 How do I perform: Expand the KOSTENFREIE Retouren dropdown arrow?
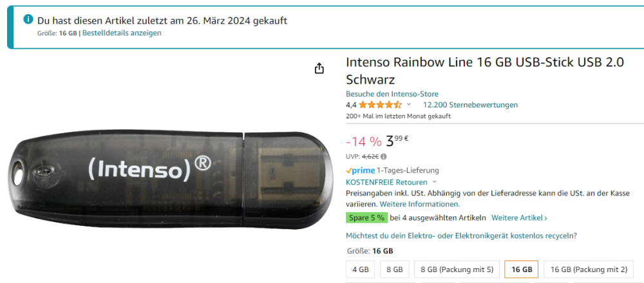click(x=435, y=182)
